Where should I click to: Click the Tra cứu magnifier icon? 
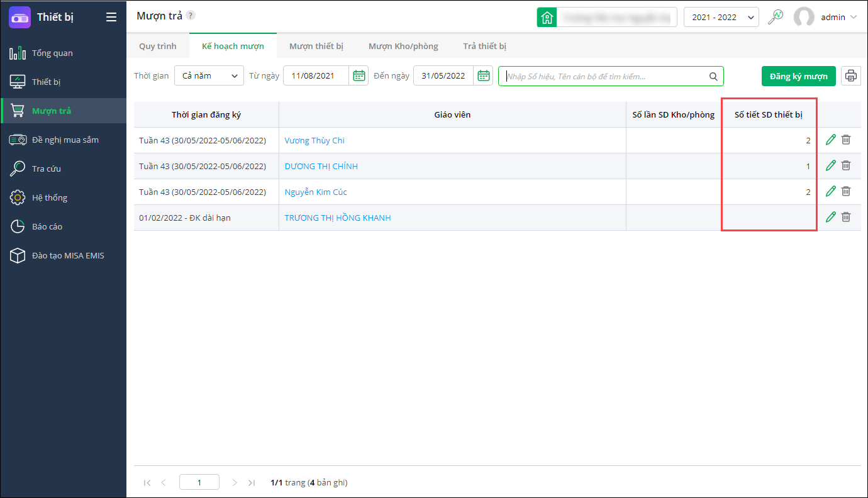click(x=18, y=169)
